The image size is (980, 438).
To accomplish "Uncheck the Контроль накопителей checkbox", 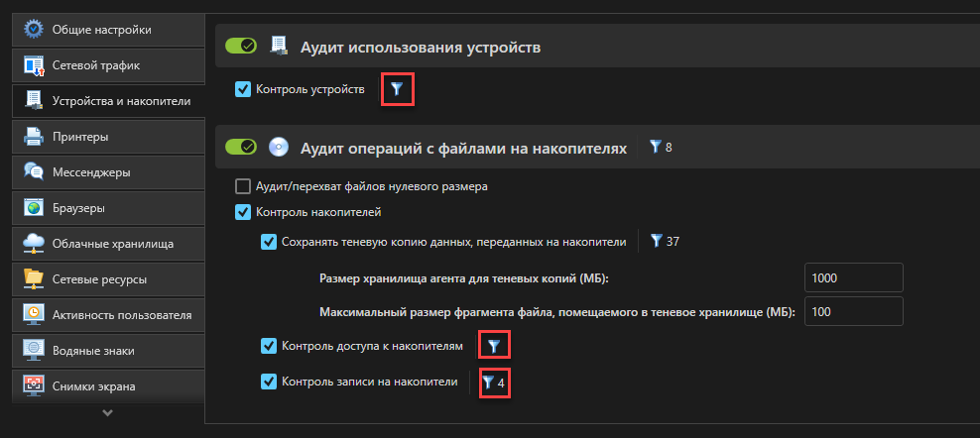I will click(x=242, y=212).
